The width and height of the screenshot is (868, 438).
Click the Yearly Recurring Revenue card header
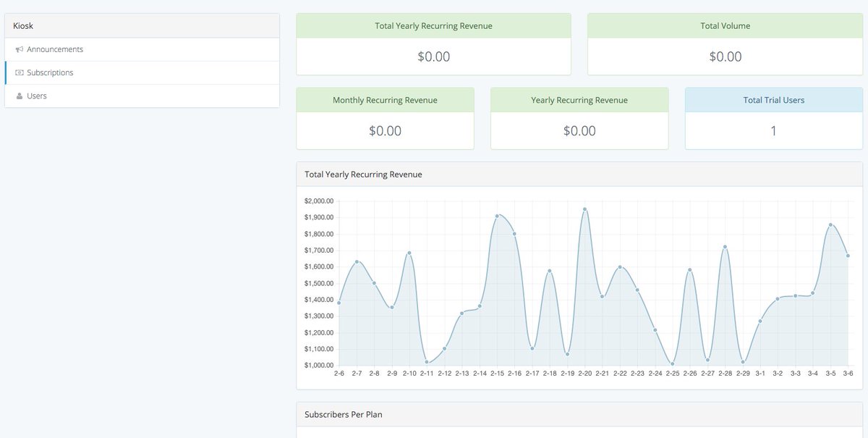click(579, 100)
